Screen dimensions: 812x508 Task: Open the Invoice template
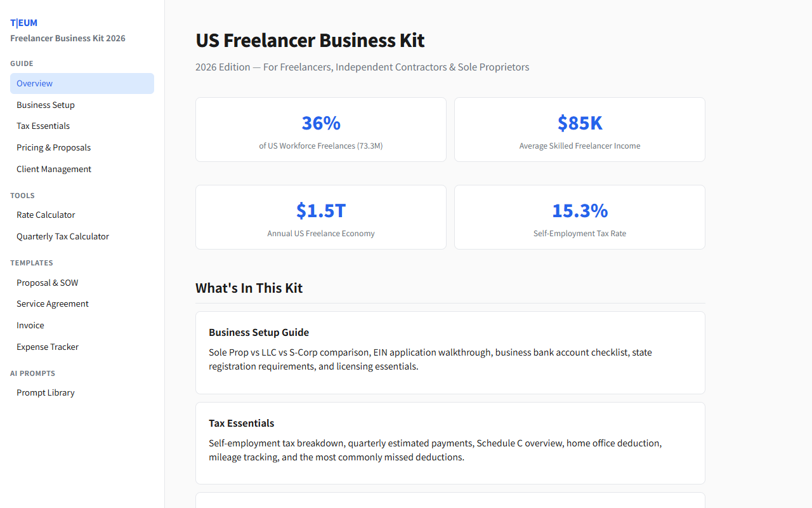[x=30, y=325]
